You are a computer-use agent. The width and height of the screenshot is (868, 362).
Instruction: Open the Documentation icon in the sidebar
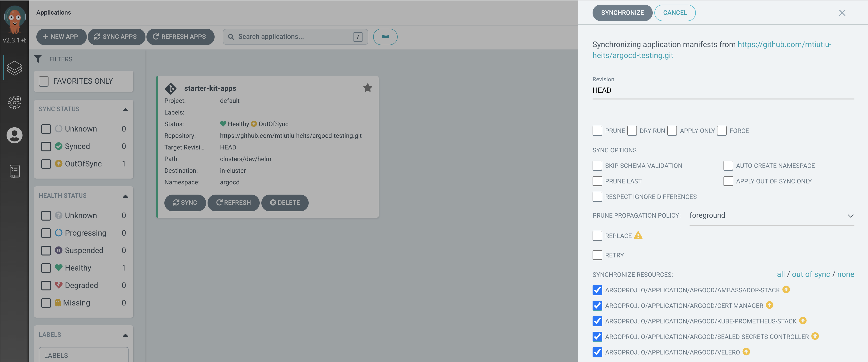pyautogui.click(x=15, y=171)
